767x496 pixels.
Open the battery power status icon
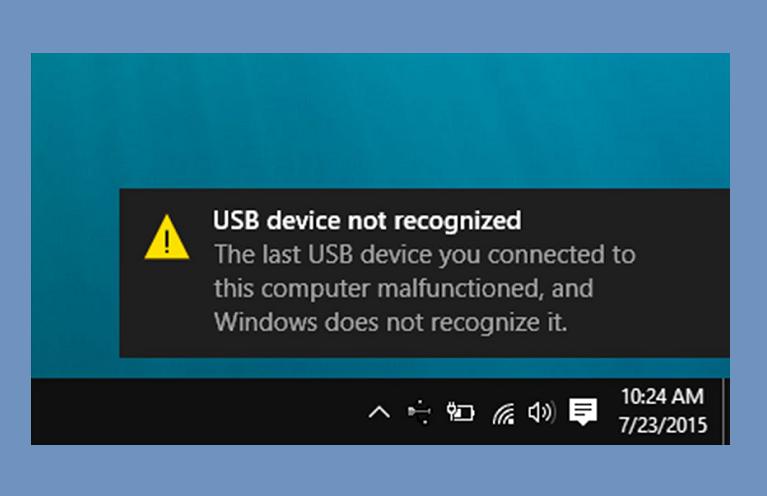coord(460,412)
